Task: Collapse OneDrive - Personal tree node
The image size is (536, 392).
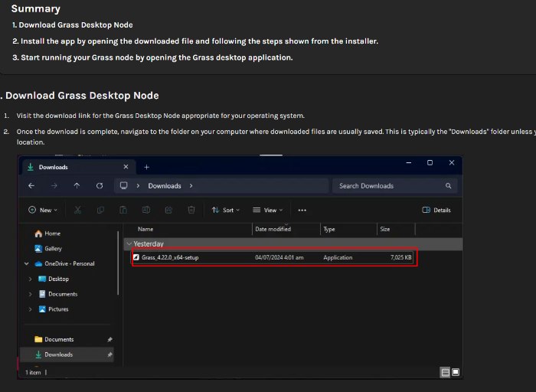Action: click(x=27, y=263)
